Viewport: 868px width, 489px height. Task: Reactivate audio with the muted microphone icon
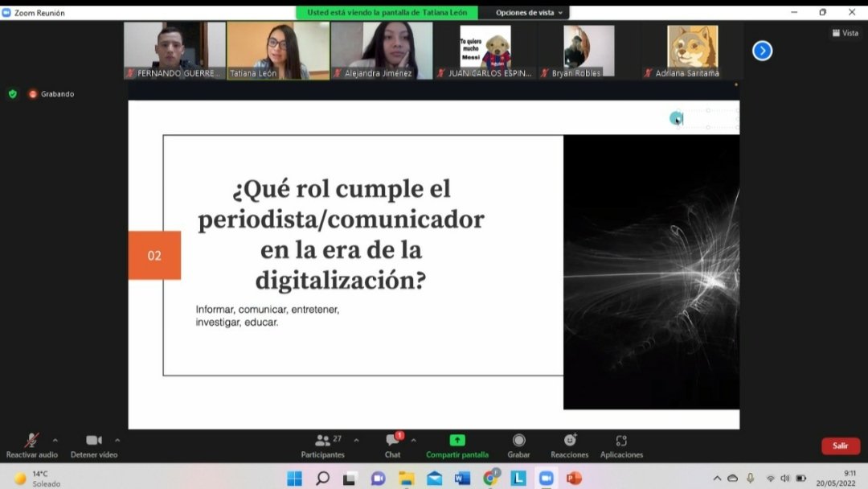[x=31, y=441]
